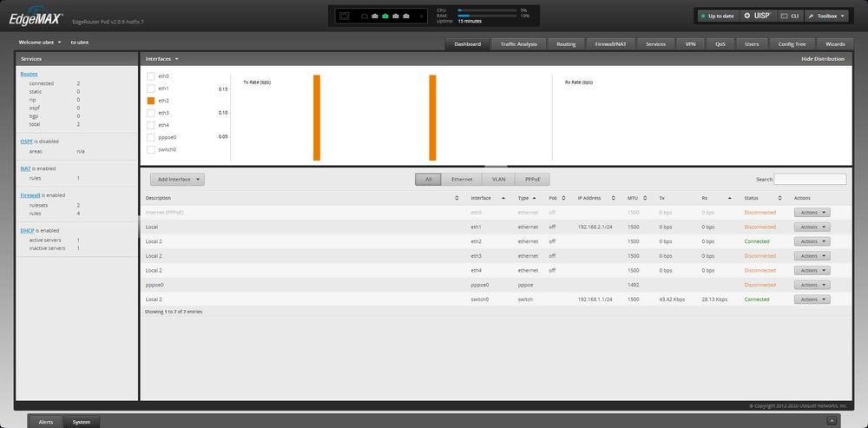Open the Services tab
Viewport: 868px width, 428px height.
point(655,44)
